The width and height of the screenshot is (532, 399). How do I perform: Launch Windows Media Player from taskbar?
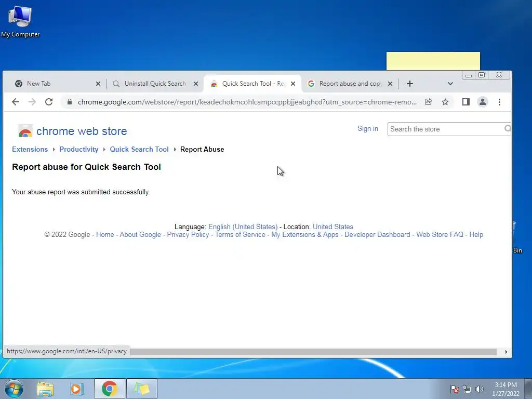(x=77, y=389)
